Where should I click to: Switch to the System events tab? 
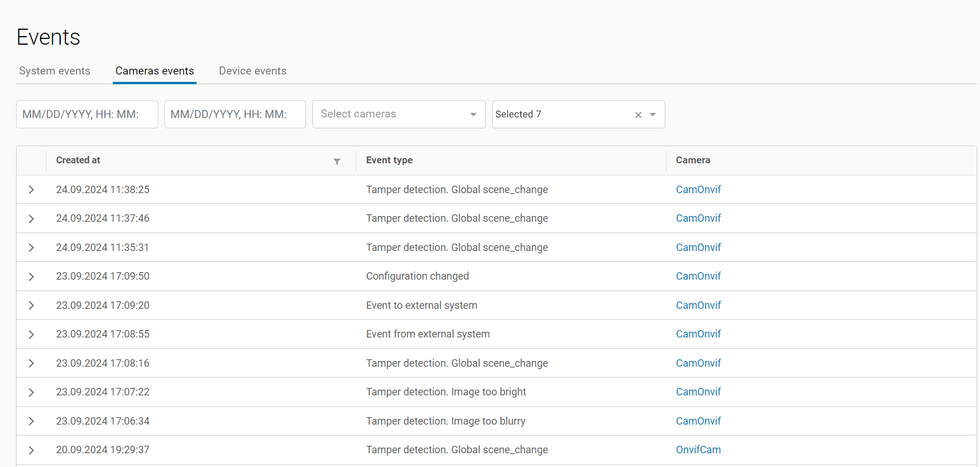point(54,71)
